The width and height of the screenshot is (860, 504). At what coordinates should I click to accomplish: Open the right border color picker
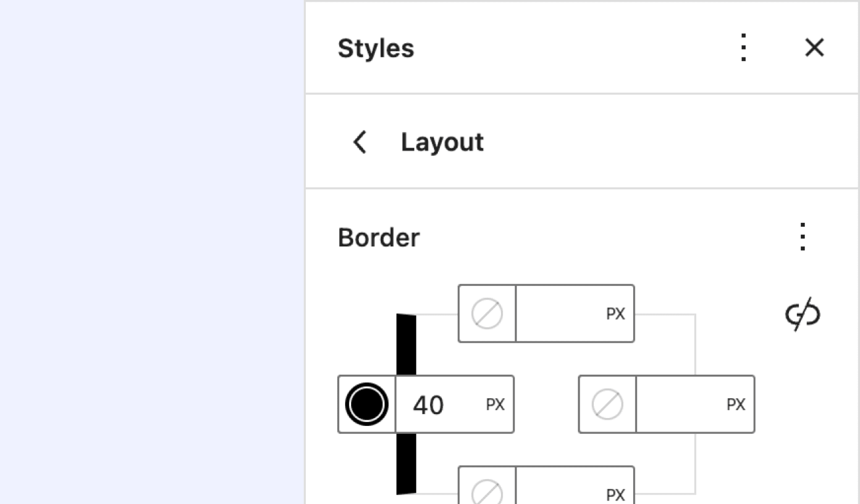pyautogui.click(x=607, y=404)
